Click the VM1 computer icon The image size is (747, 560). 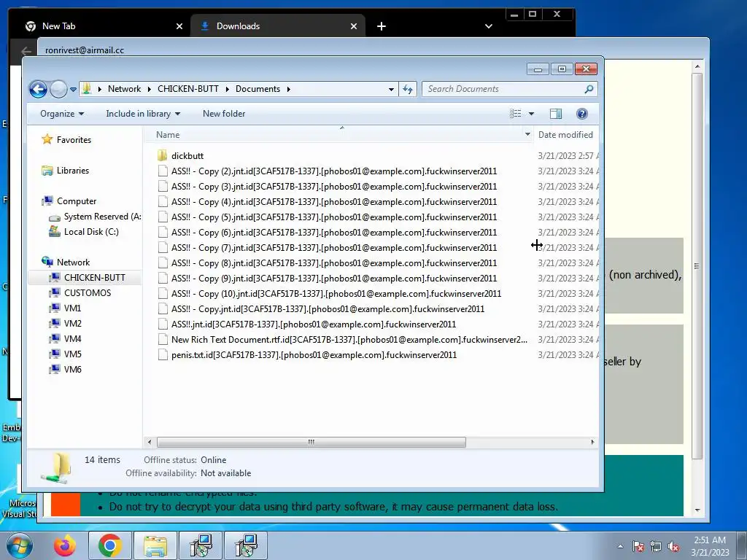pos(54,308)
